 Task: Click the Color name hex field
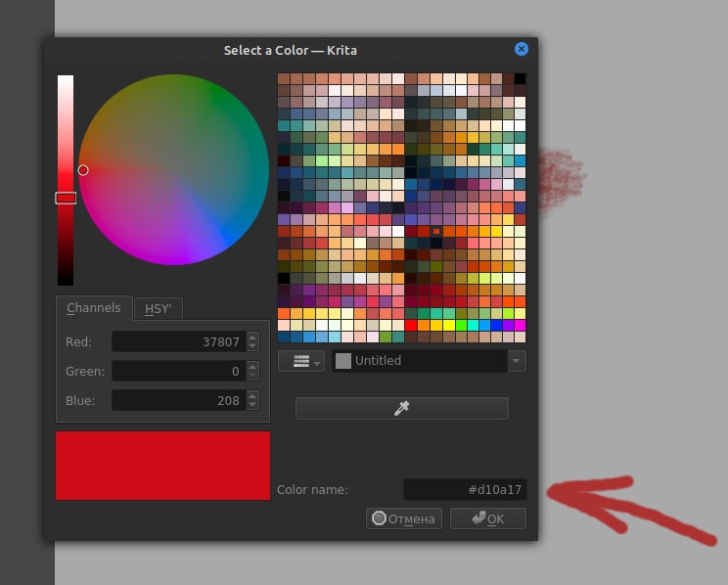click(x=465, y=490)
